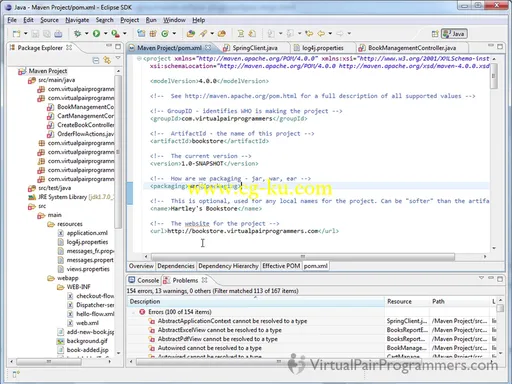Screen dimensions: 512x384
Task: Click the Open Perspective icon
Action: 435,34
